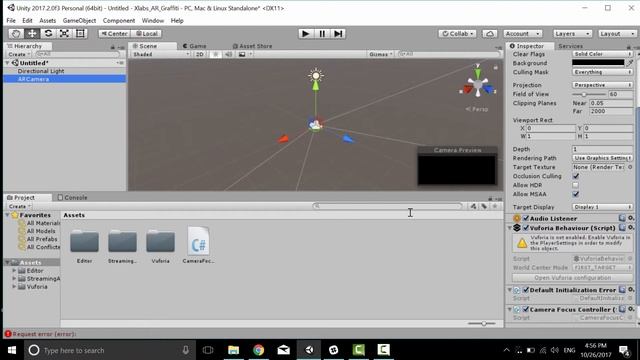Screen dimensions: 640x360
Task: Open the Target Display dropdown
Action: tap(602, 207)
